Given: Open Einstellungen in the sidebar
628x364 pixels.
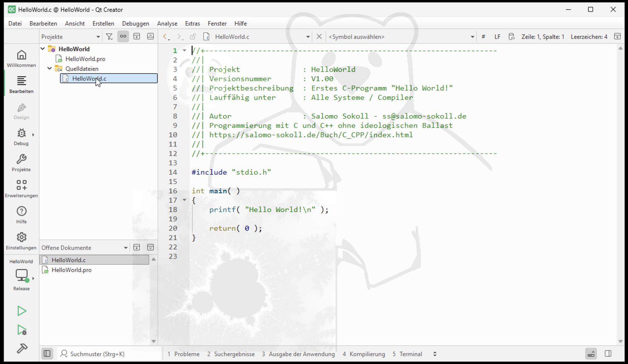Looking at the screenshot, I should point(21,241).
